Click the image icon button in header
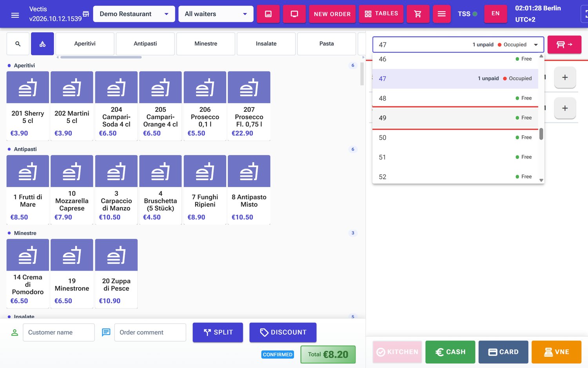This screenshot has width=588, height=368. pos(268,14)
